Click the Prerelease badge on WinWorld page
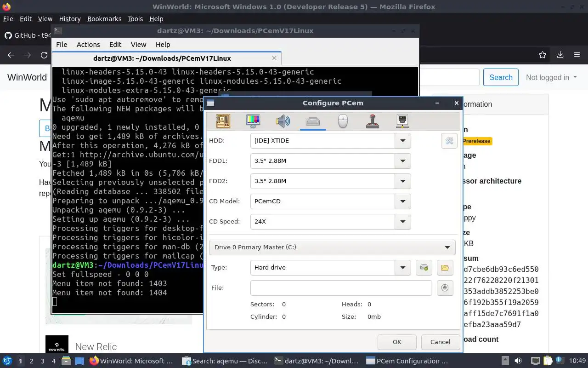 (x=477, y=141)
